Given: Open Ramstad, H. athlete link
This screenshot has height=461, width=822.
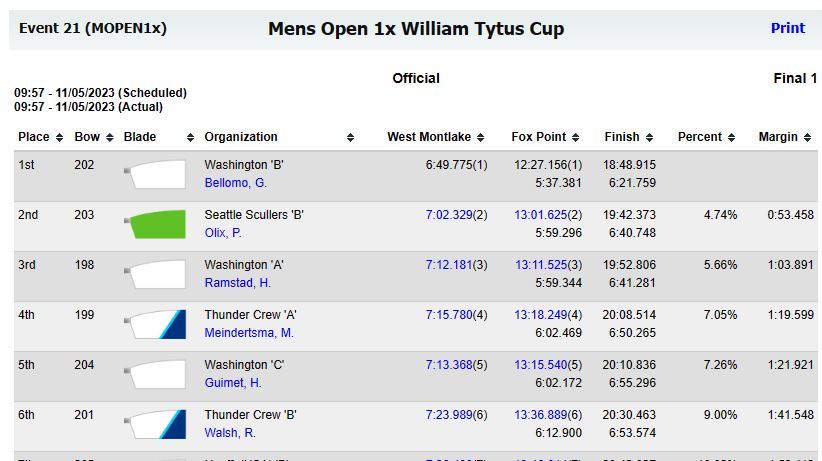Looking at the screenshot, I should (237, 283).
